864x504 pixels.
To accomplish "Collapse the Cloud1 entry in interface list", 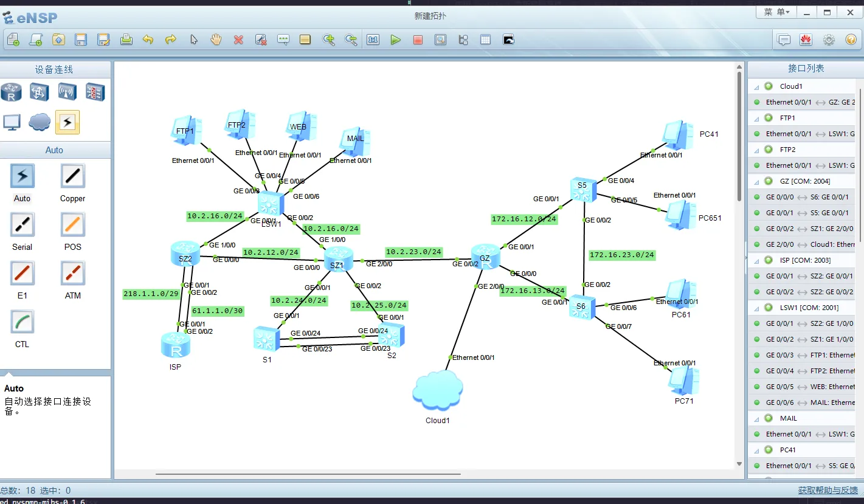I will point(756,86).
